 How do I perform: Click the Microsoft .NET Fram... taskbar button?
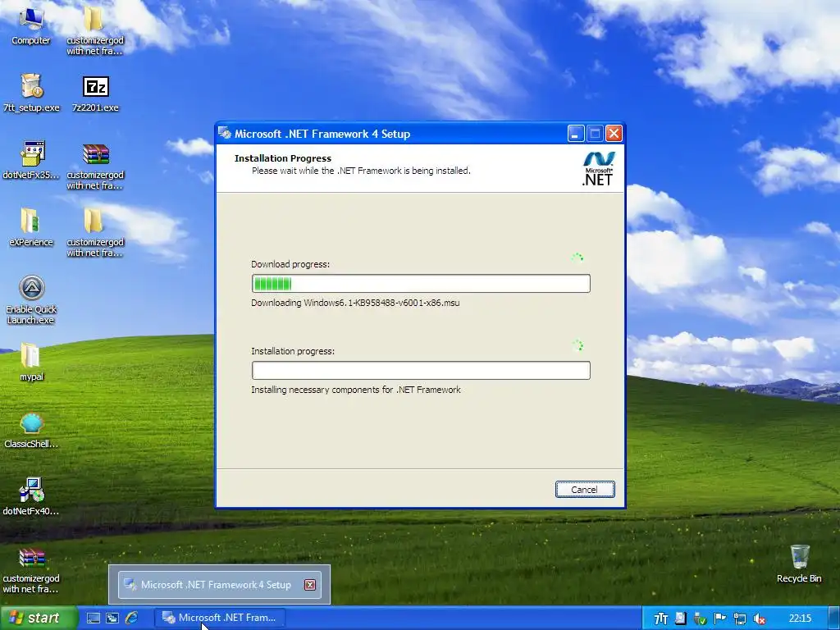220,618
